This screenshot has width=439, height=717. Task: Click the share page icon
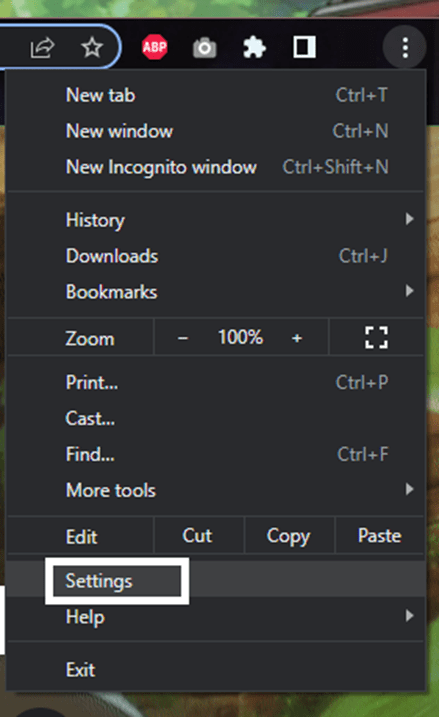tap(43, 48)
